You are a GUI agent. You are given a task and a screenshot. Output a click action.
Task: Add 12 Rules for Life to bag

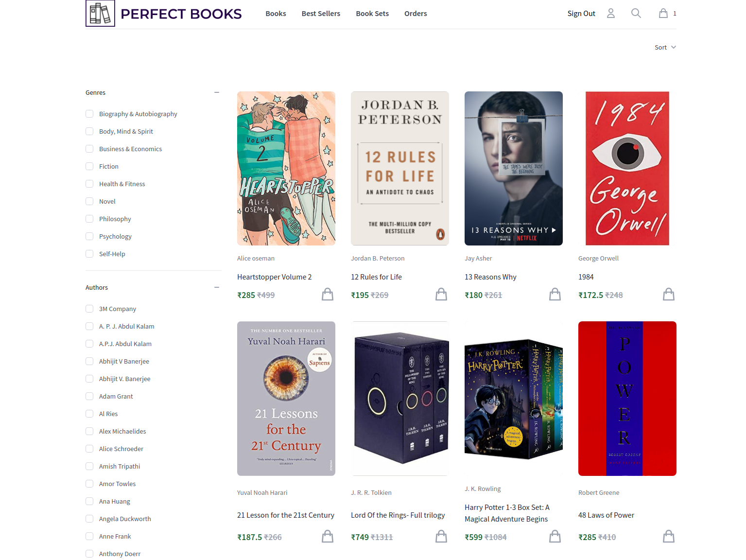(441, 294)
